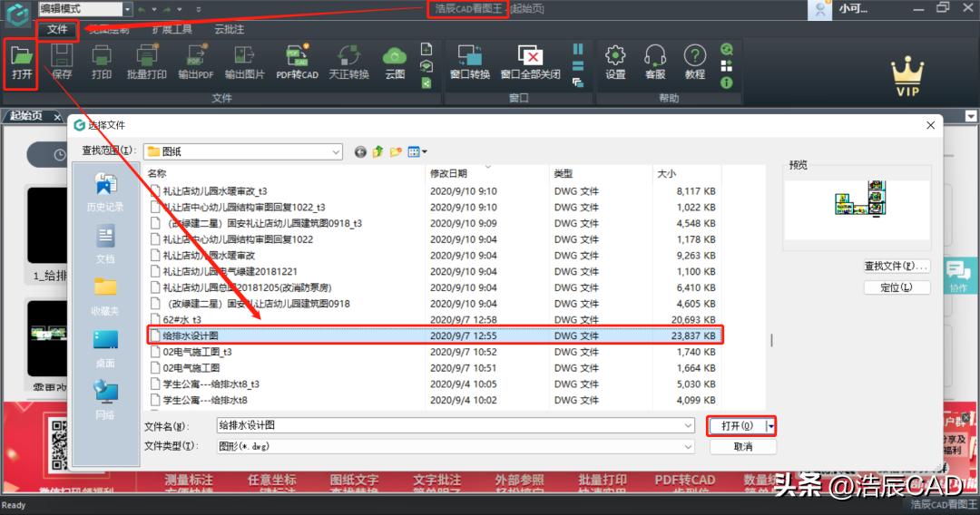The height and width of the screenshot is (515, 980).
Task: Close the 选择文件 dialog
Action: point(930,125)
